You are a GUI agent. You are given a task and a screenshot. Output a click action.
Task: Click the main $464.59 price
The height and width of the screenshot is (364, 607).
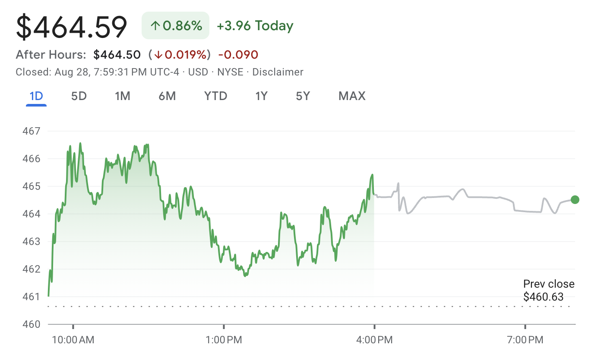(72, 27)
